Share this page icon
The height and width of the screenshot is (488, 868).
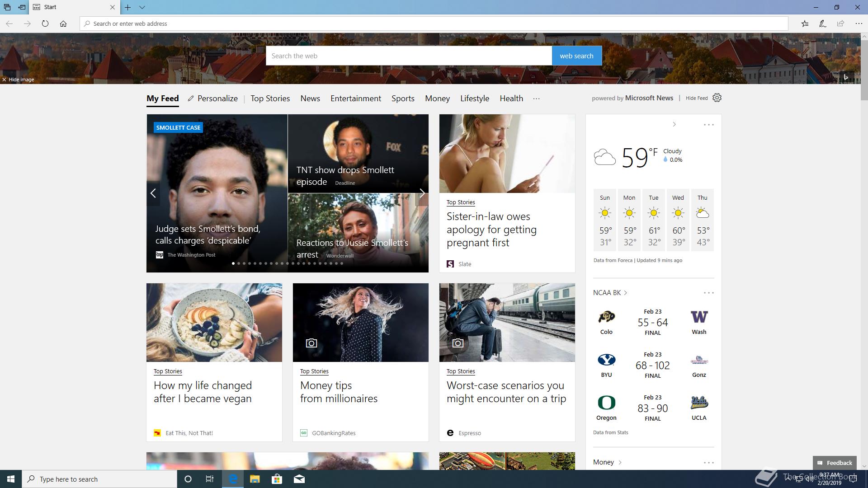click(840, 23)
